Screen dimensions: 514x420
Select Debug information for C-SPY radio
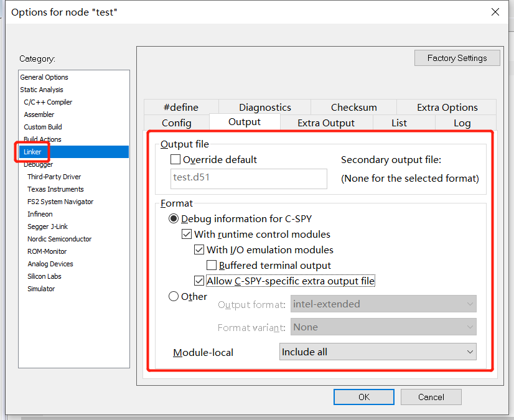click(x=174, y=218)
